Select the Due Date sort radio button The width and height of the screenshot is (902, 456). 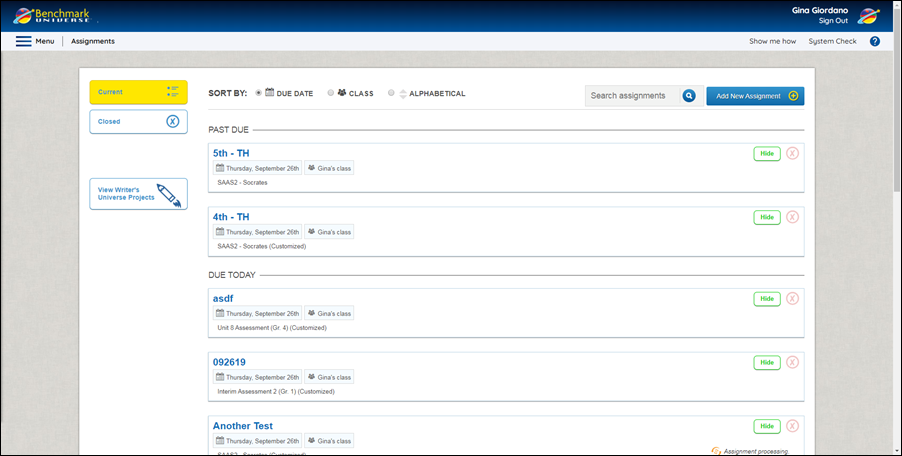coord(258,93)
